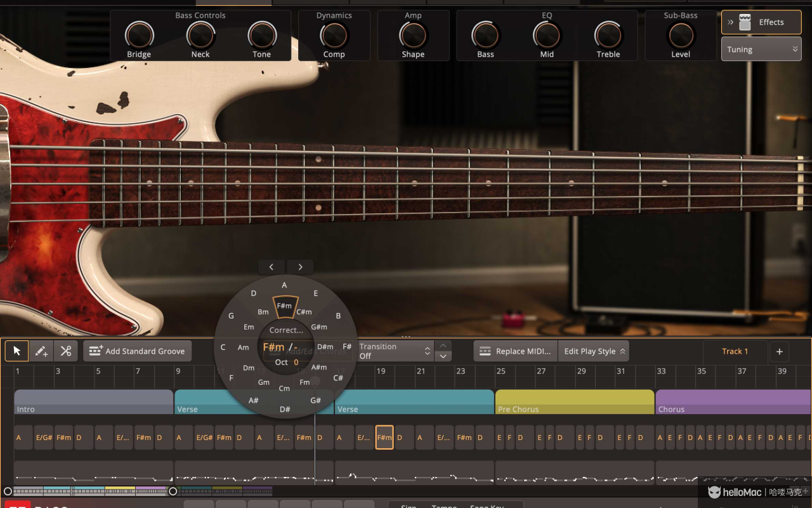
Task: Select the Track 1 tab
Action: tap(735, 351)
